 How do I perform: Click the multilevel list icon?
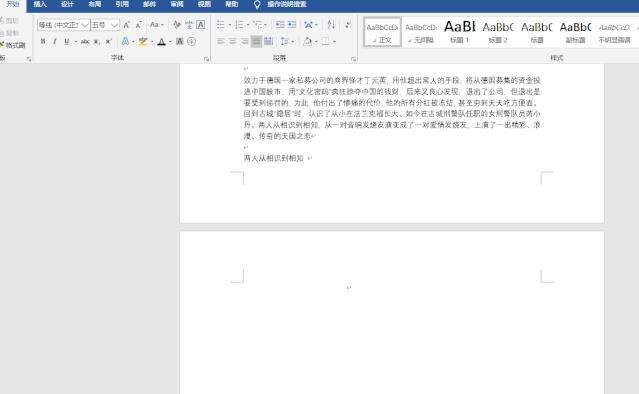(x=258, y=25)
